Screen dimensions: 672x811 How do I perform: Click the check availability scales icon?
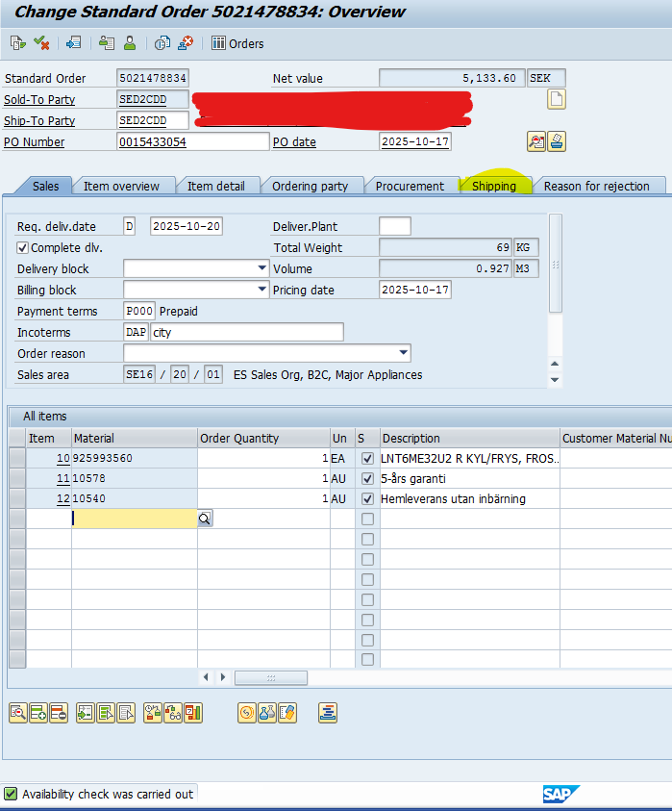pos(153,713)
